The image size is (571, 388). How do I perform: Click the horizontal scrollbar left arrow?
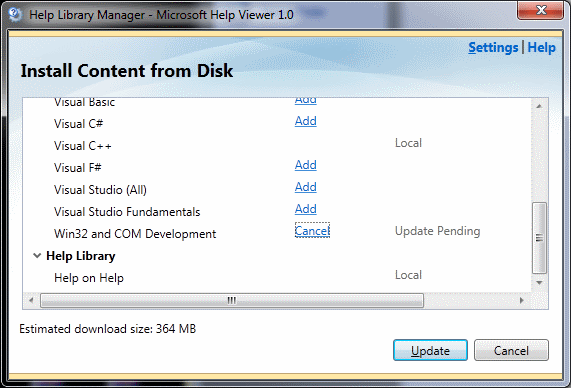pyautogui.click(x=31, y=301)
